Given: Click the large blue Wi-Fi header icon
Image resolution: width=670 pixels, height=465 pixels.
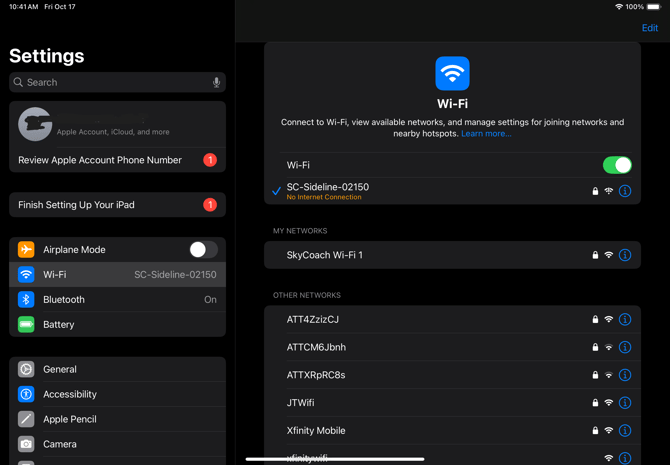Looking at the screenshot, I should [452, 74].
